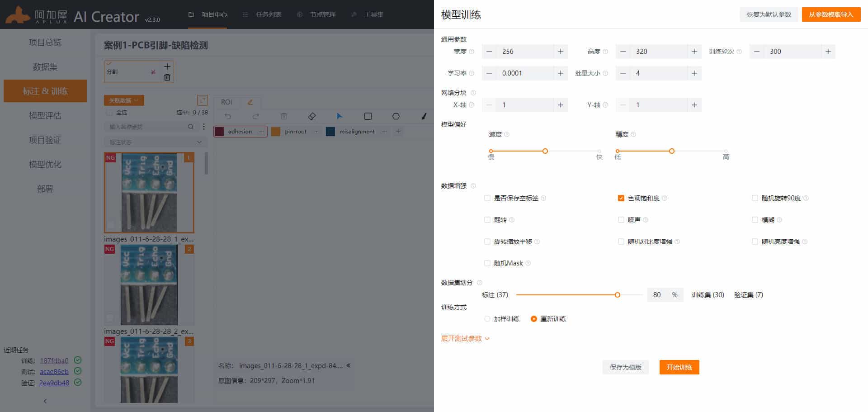This screenshot has width=868, height=412.
Task: Delete 分割 task with trash icon
Action: pos(167,77)
